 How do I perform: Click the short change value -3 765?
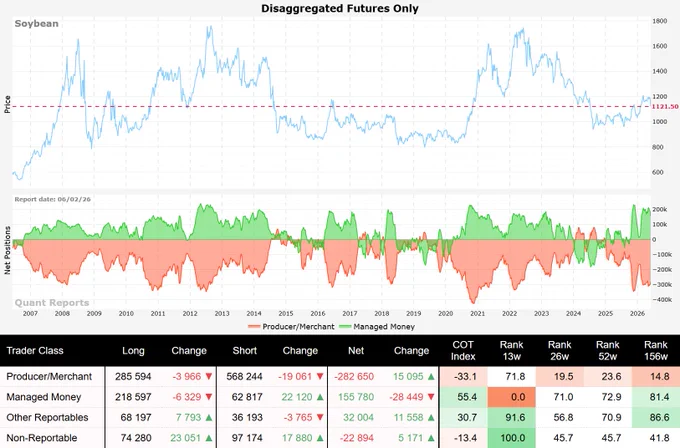298,417
